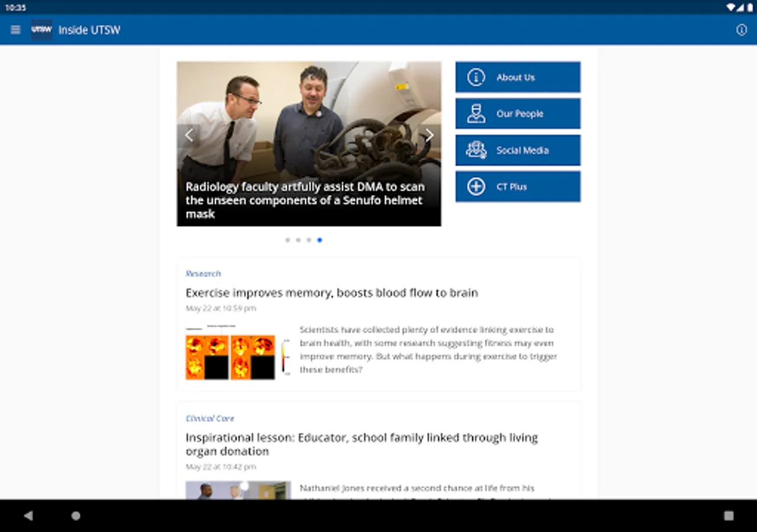
Task: Open the organ donation article thumbnail
Action: (x=238, y=490)
